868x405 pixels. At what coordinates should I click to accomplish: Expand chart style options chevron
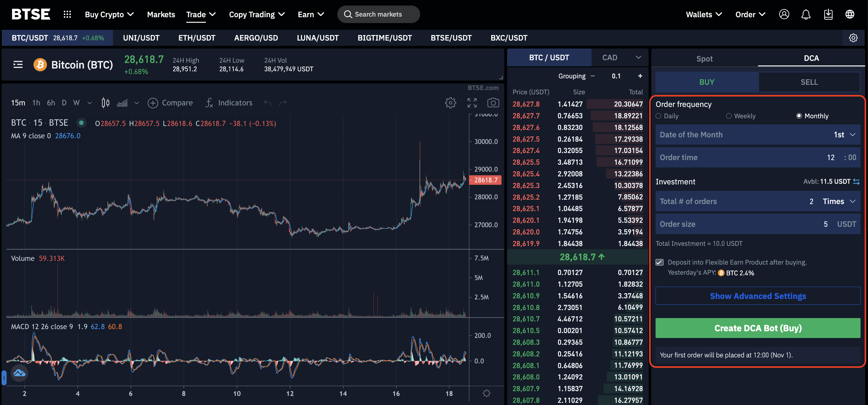click(x=137, y=103)
